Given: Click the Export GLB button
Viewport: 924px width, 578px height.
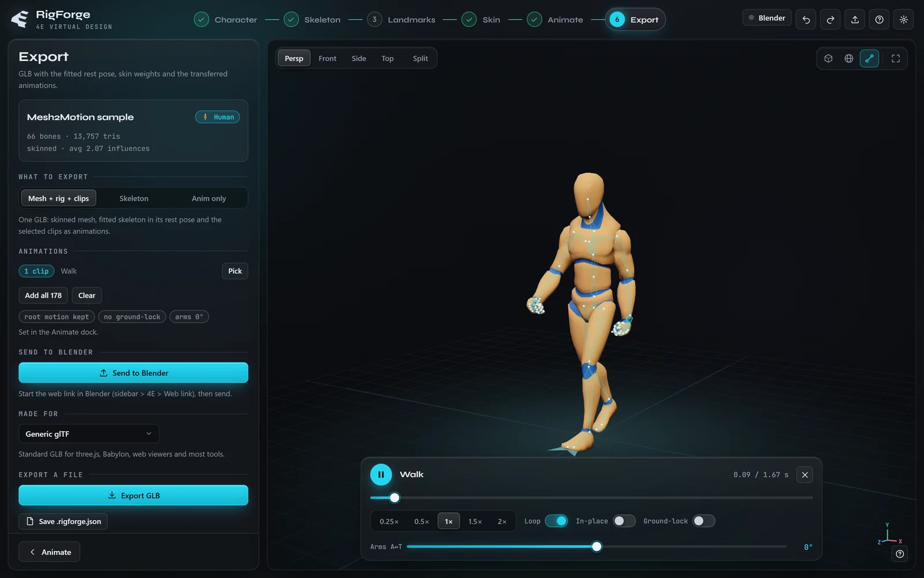Looking at the screenshot, I should 133,495.
